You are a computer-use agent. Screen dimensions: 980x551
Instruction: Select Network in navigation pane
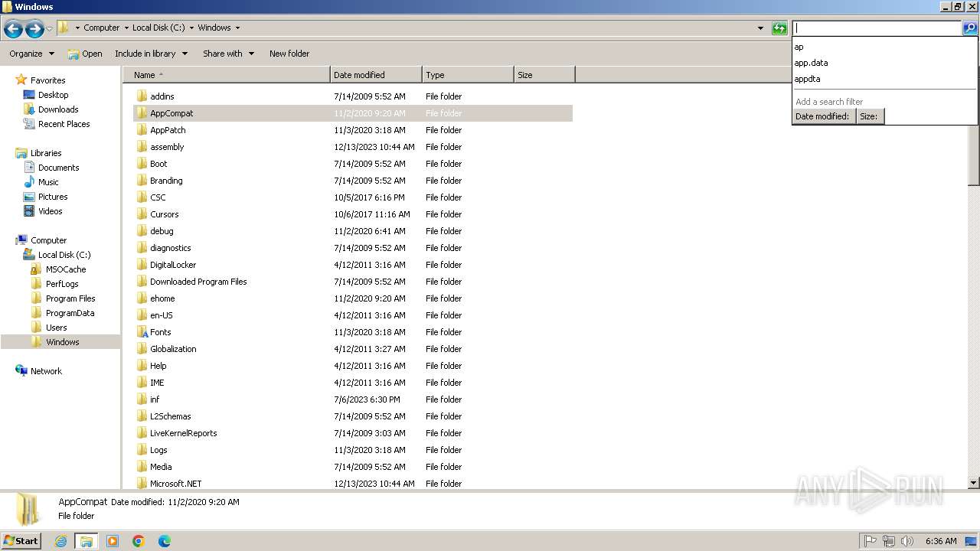click(46, 371)
